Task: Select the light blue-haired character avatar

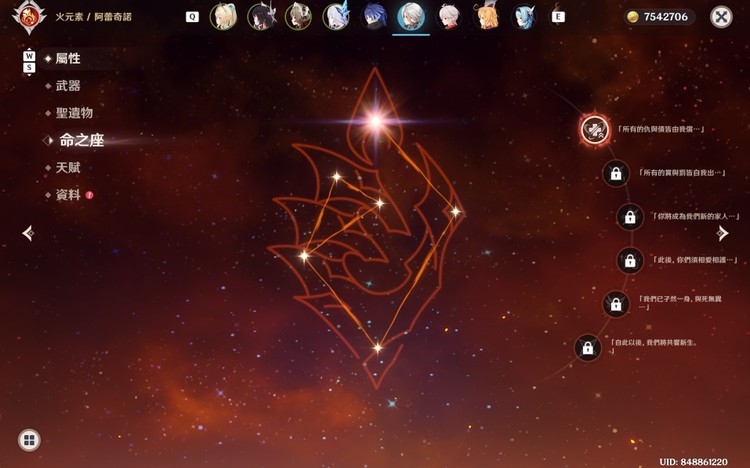Action: tap(524, 17)
